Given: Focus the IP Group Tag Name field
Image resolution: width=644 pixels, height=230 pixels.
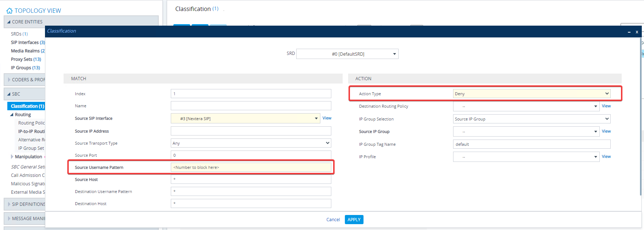Looking at the screenshot, I should 531,144.
